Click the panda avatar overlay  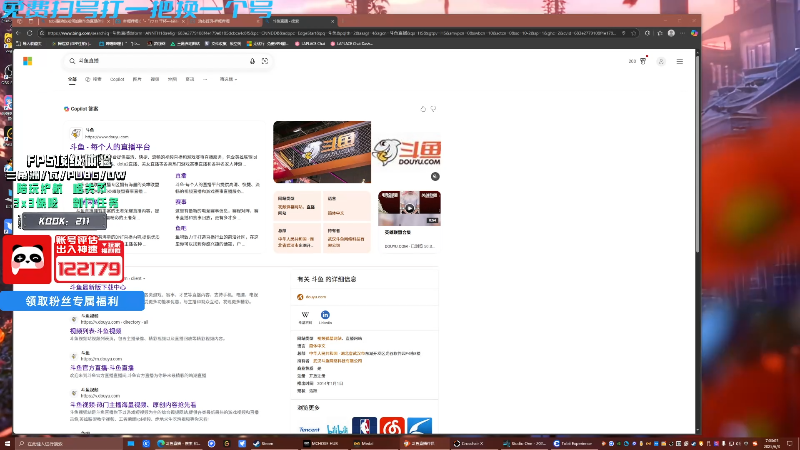[27, 259]
